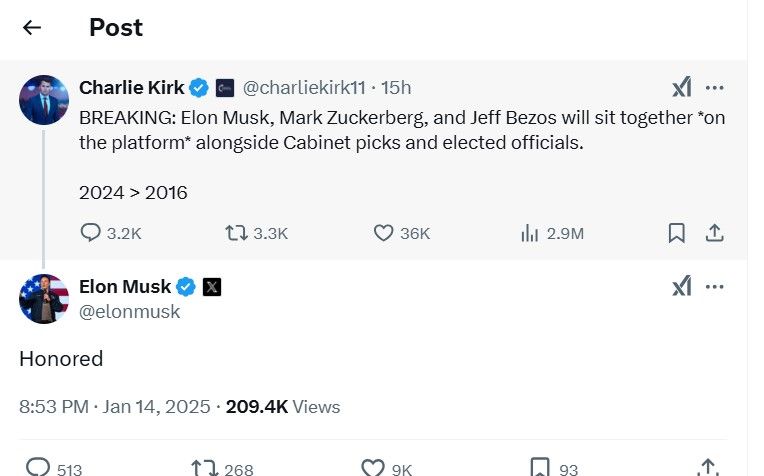Like Charlie Kirk's BREAKING post
The height and width of the screenshot is (476, 764).
point(384,233)
